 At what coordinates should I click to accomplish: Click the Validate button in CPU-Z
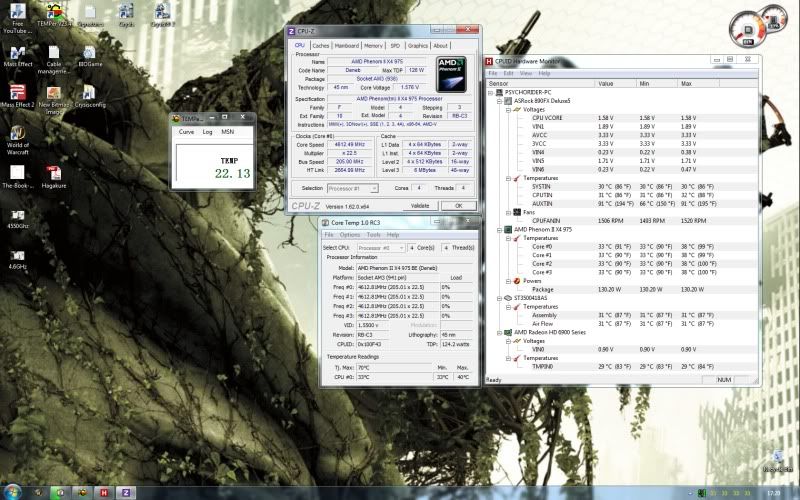[420, 206]
